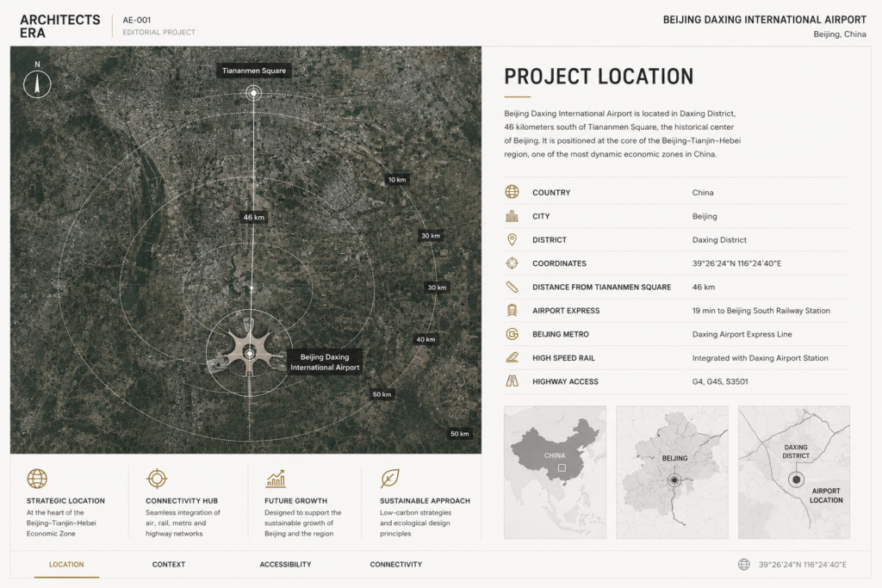The width and height of the screenshot is (882, 588).
Task: Click the footer coordinates text
Action: coord(803,565)
